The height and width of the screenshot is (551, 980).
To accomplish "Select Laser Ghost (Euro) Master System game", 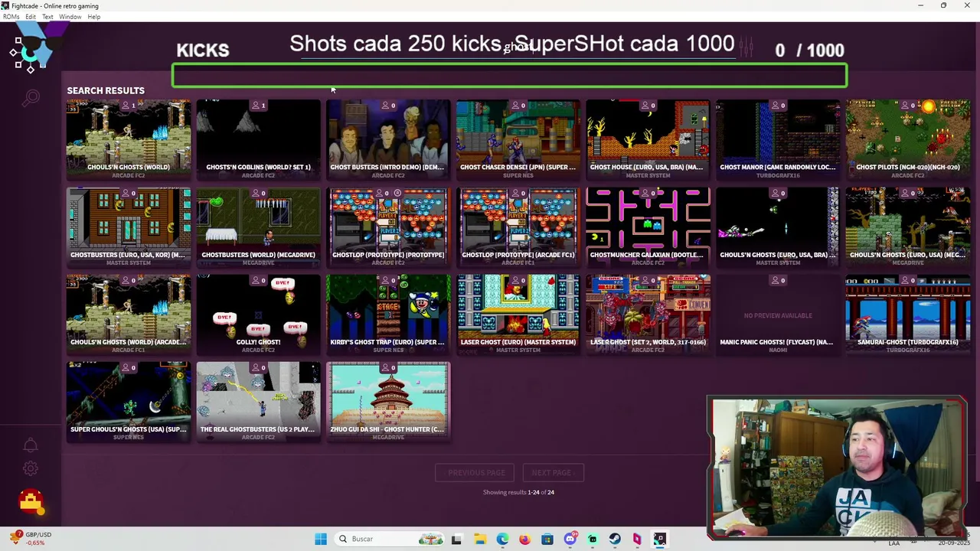I will coord(518,315).
